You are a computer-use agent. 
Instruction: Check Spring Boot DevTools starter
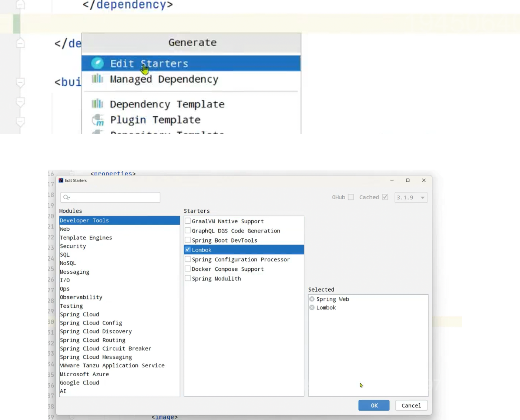(x=188, y=240)
